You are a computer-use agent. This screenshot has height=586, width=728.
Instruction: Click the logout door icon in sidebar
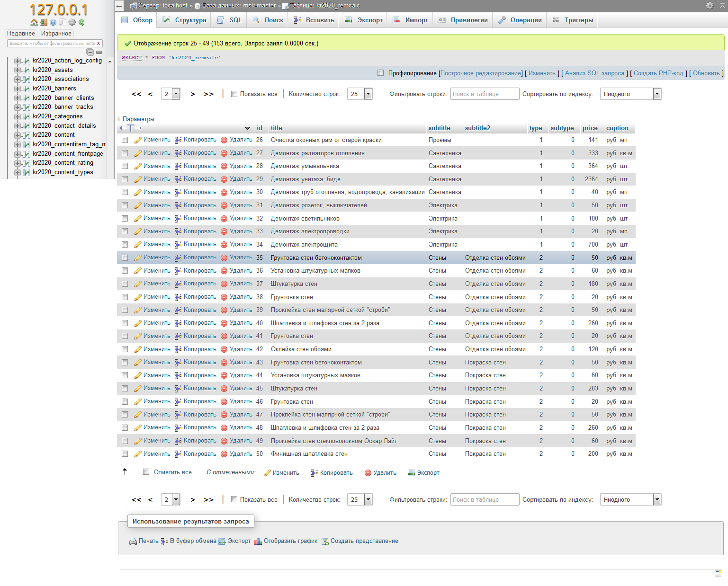(x=44, y=22)
